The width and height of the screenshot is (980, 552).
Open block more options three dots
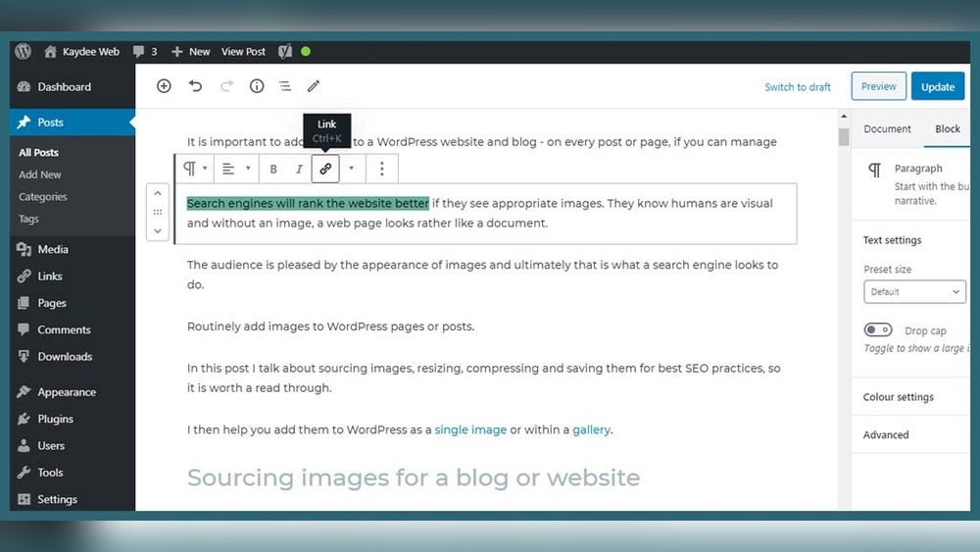click(382, 169)
